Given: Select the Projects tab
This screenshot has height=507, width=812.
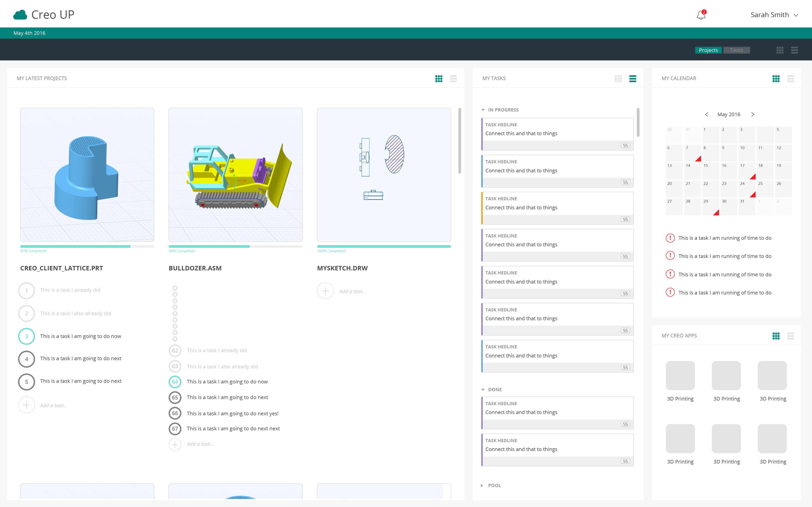Looking at the screenshot, I should (709, 50).
